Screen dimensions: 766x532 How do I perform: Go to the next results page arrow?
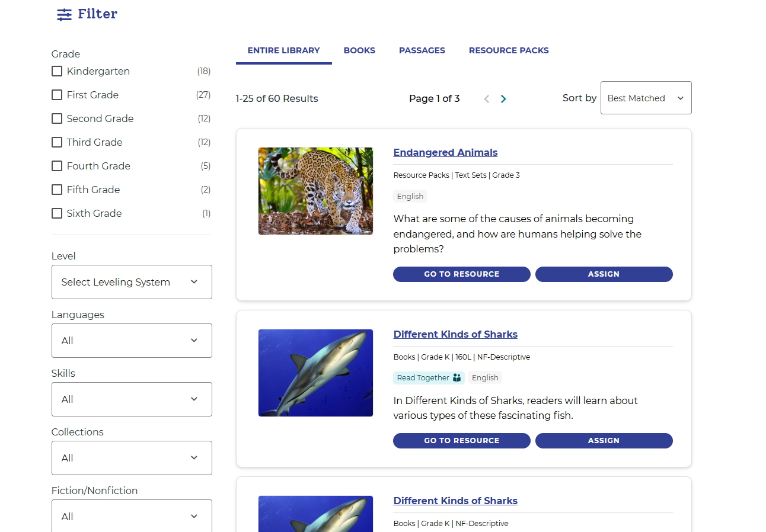[503, 99]
